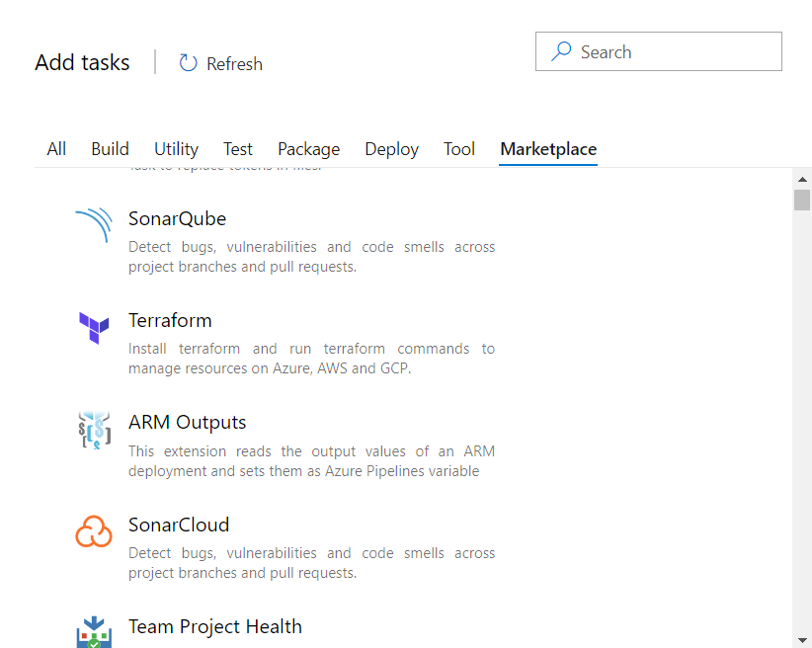Screen dimensions: 812x648
Task: Click the Terraform description text
Action: 312,359
